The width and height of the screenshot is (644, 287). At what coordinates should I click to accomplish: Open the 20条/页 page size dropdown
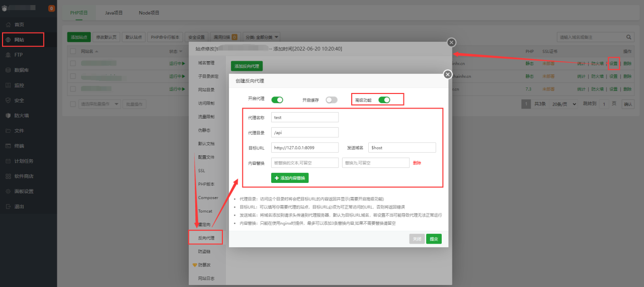tap(563, 104)
